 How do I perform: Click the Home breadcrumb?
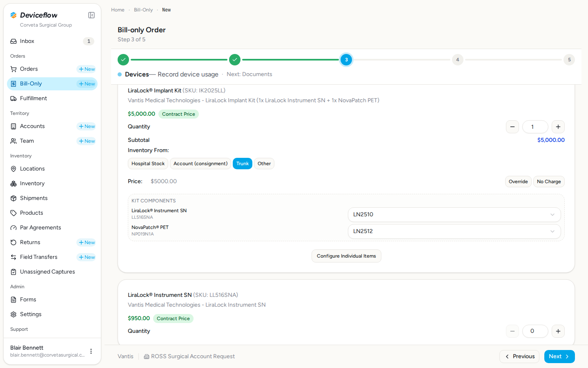point(118,10)
